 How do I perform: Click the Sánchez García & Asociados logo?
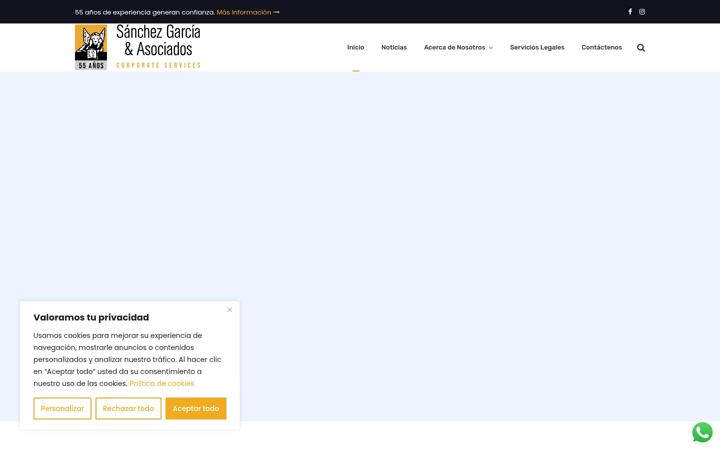(x=138, y=47)
